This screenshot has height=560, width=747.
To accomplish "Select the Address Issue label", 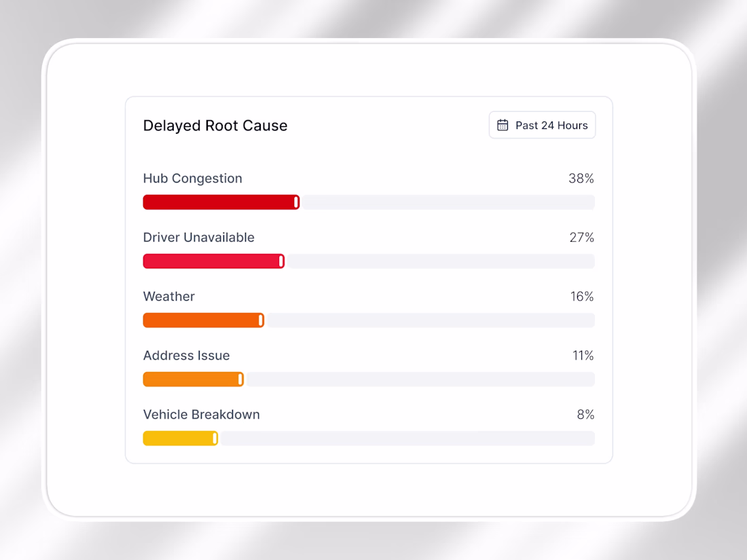I will pos(186,356).
